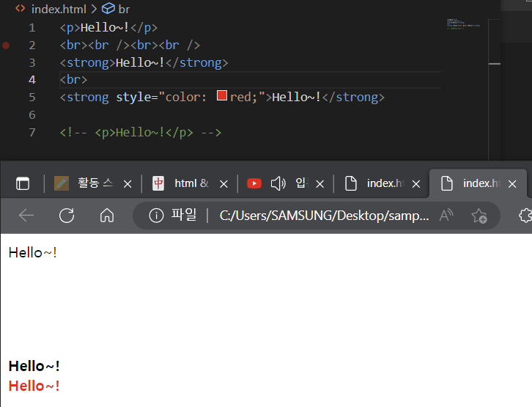Click line number 1 in the gutter

coord(32,28)
